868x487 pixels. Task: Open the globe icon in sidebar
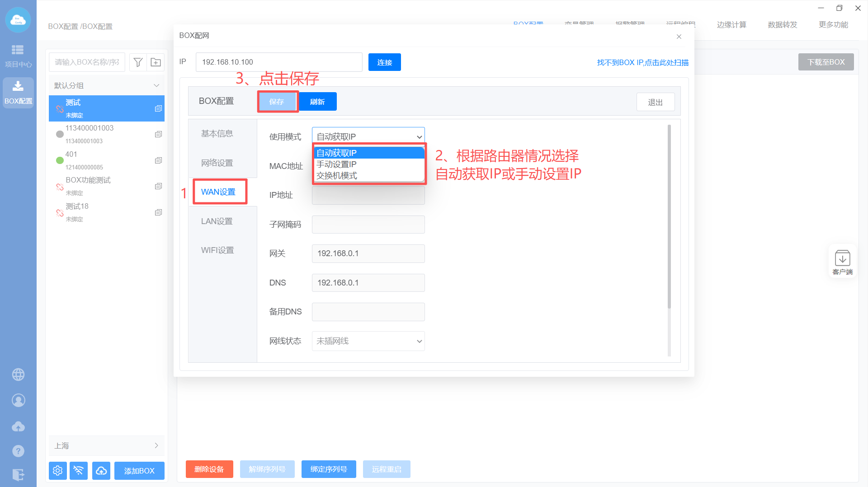(x=18, y=375)
